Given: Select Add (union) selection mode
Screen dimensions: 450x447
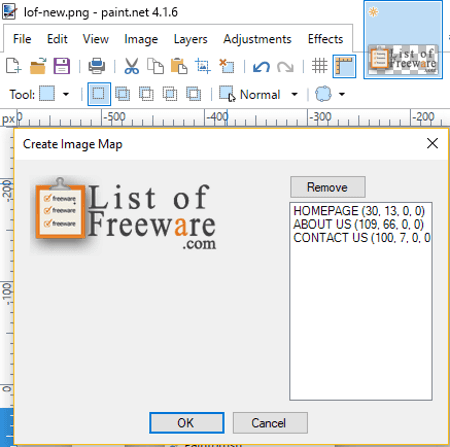Looking at the screenshot, I should click(123, 94).
